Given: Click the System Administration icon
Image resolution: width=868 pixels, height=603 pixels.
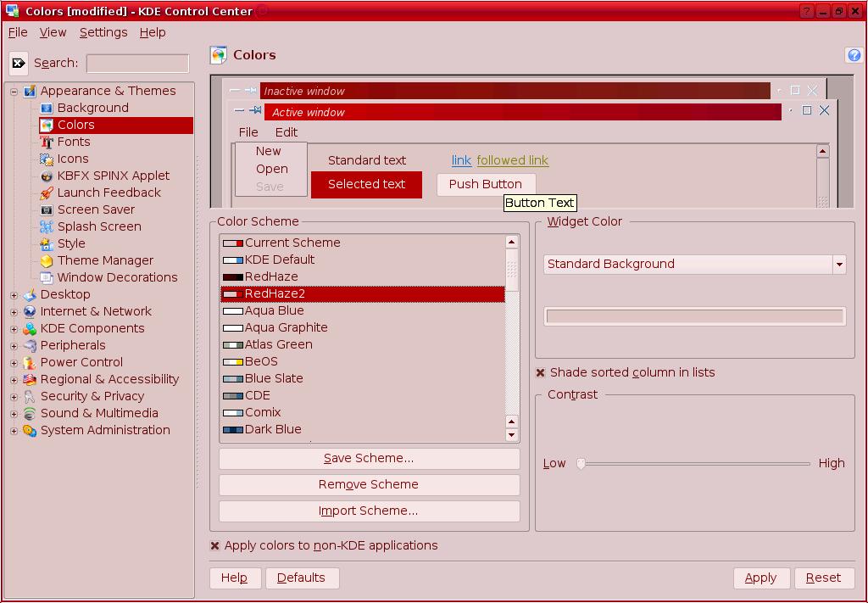Looking at the screenshot, I should 30,431.
